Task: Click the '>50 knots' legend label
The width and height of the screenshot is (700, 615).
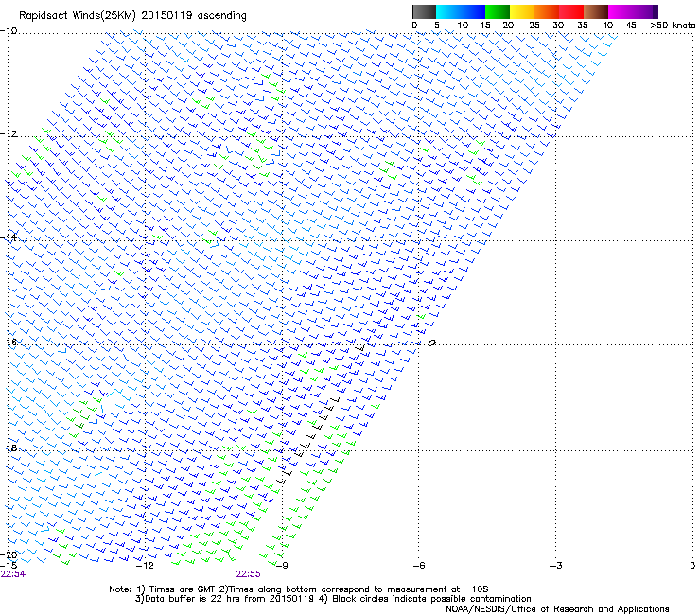Action: point(673,26)
